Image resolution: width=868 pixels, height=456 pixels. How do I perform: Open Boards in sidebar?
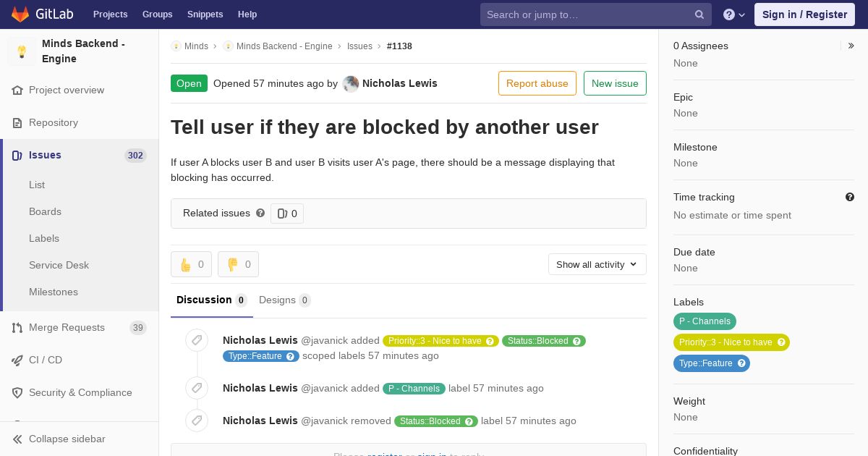coord(45,211)
